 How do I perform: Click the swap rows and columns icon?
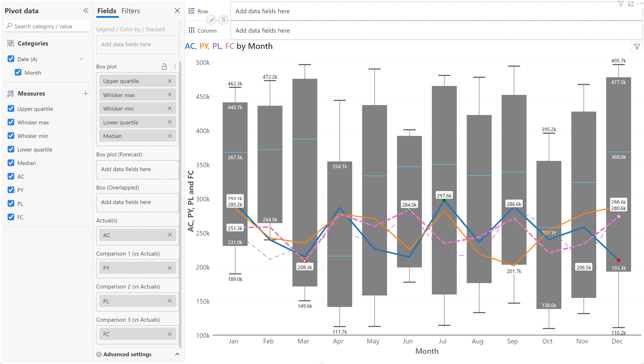[x=223, y=20]
